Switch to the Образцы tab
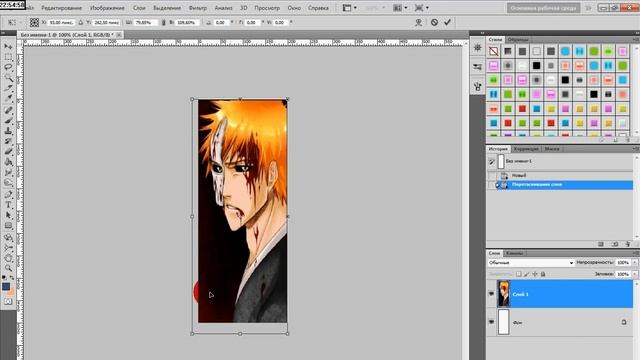Screen dimensions: 640x360 518,40
